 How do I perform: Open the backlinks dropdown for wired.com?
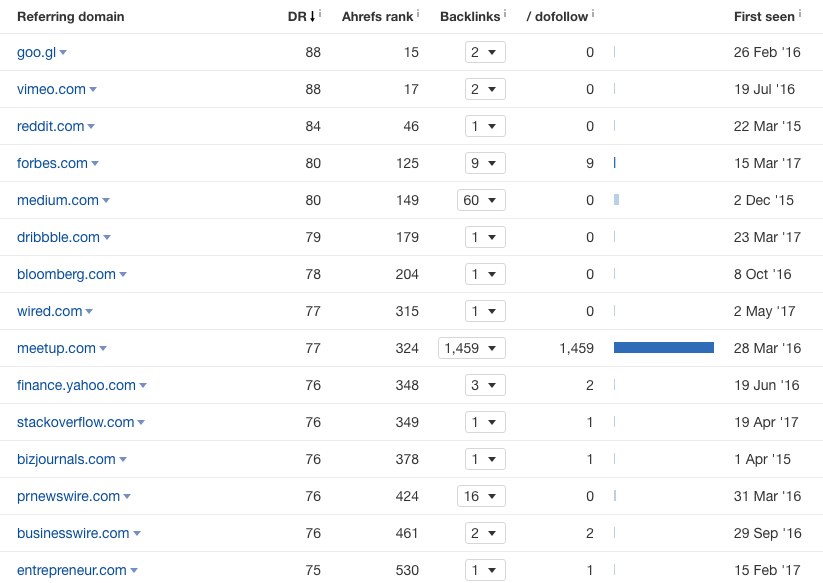point(485,311)
